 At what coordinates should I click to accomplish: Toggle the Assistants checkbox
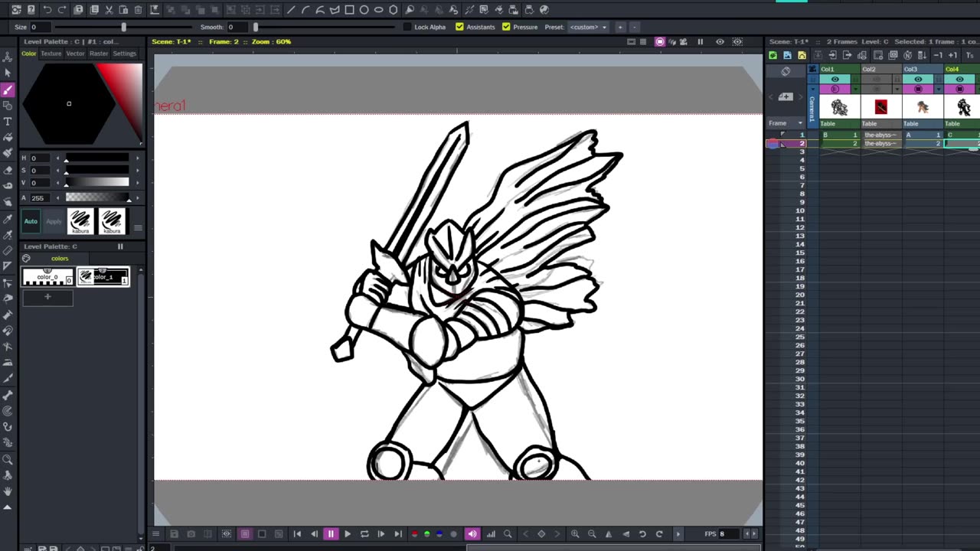(x=459, y=27)
